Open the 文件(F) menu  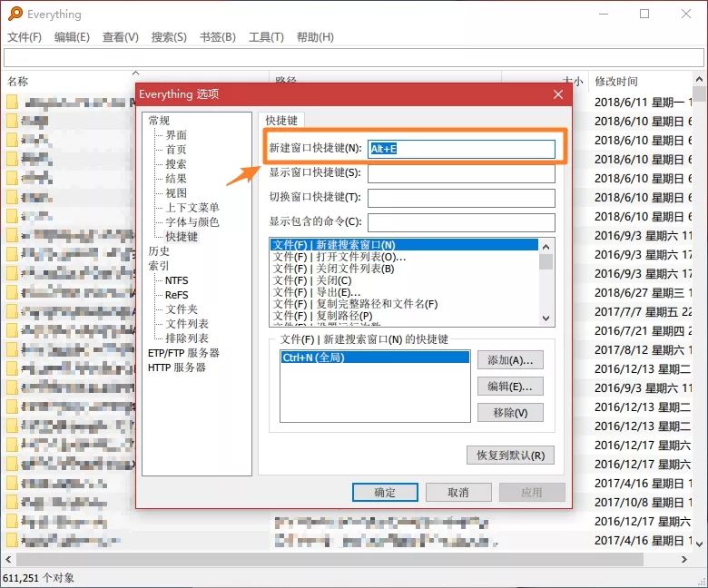coord(25,37)
